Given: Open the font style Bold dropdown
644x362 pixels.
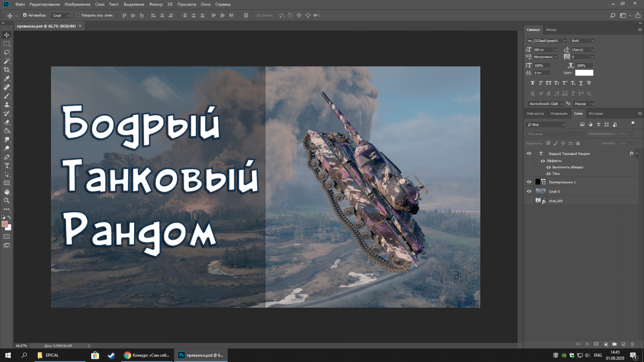Looking at the screenshot, I should (x=582, y=41).
